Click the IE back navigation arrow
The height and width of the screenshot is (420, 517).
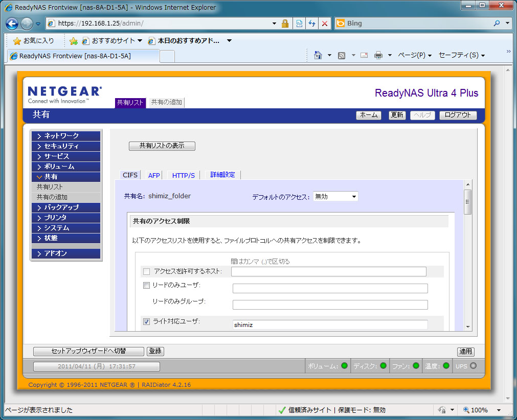tap(12, 24)
